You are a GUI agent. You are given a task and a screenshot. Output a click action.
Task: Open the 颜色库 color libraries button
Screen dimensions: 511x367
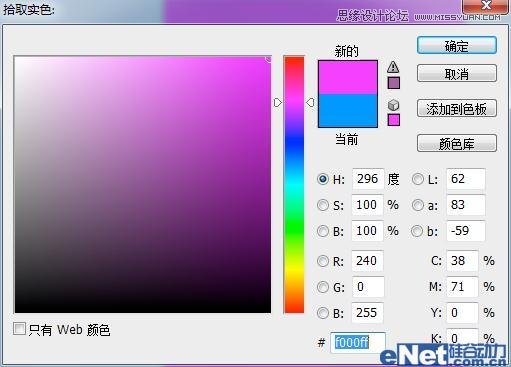pos(457,143)
